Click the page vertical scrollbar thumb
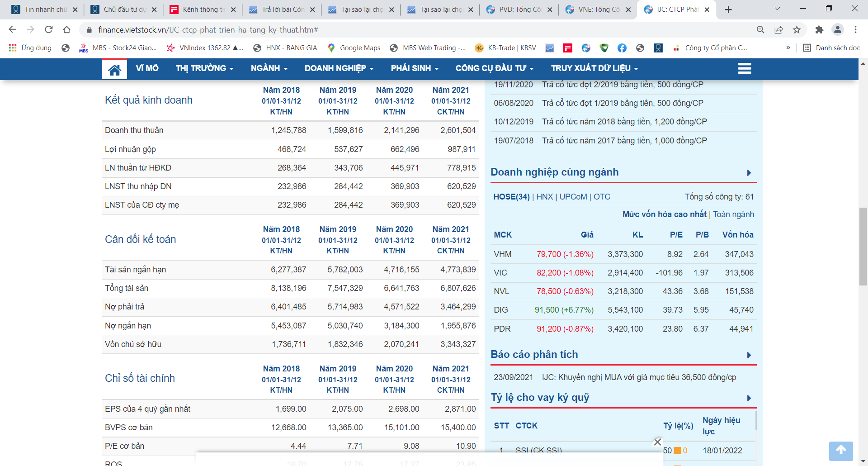 click(863, 247)
